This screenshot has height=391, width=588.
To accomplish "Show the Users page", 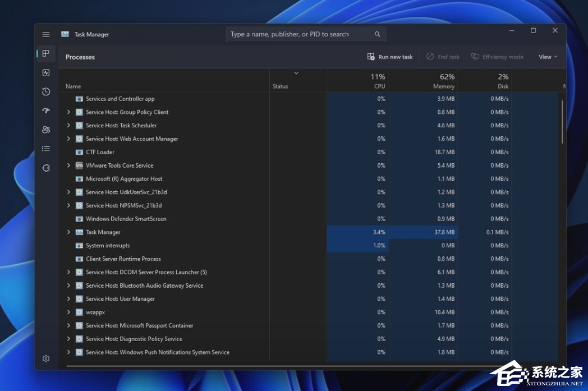I will 46,130.
